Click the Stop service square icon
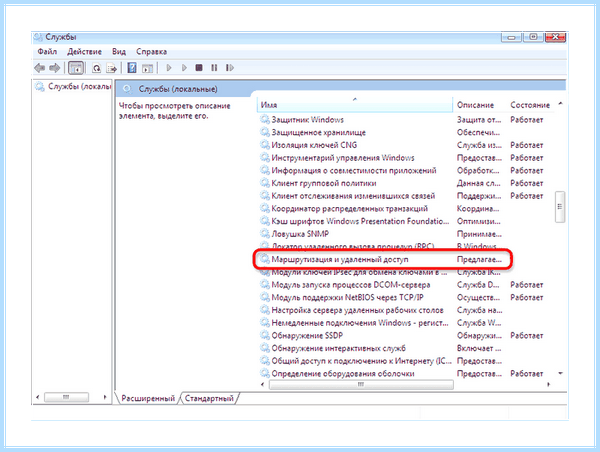 199,68
